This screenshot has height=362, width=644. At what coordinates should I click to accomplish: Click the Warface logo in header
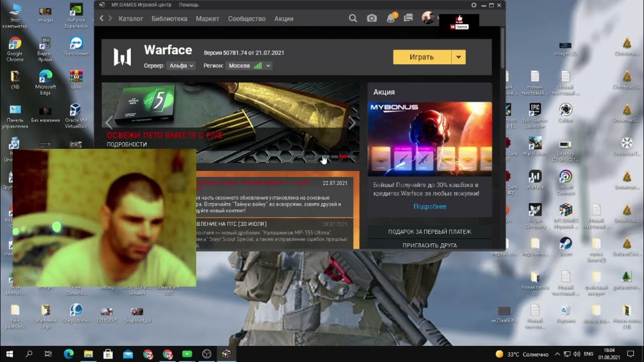point(122,57)
